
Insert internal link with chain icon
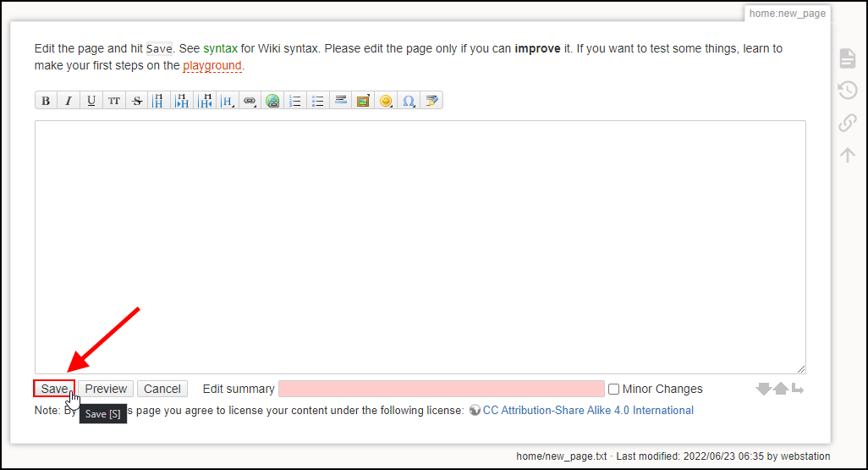click(250, 100)
